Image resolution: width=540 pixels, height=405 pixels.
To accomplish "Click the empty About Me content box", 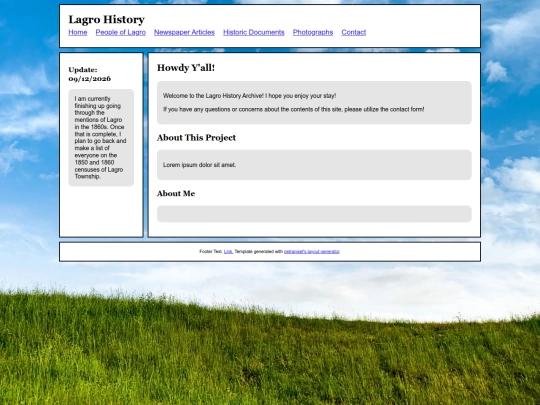I will [314, 214].
